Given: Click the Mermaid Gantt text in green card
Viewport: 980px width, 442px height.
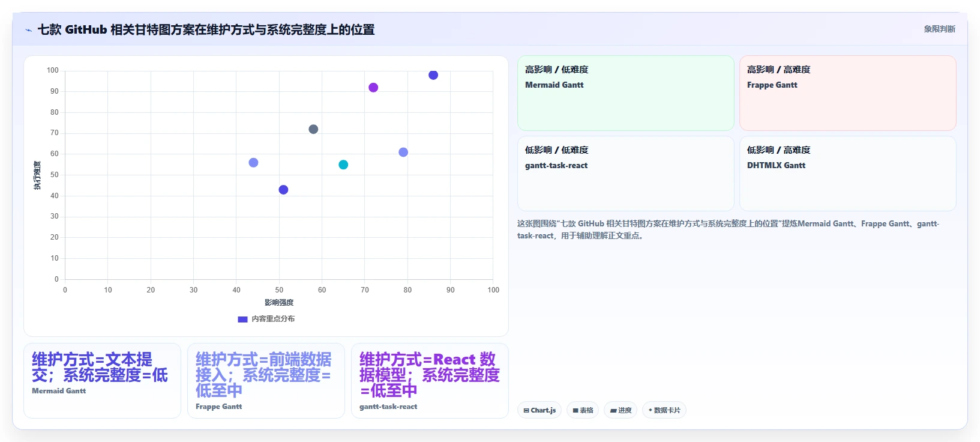Looking at the screenshot, I should (554, 85).
